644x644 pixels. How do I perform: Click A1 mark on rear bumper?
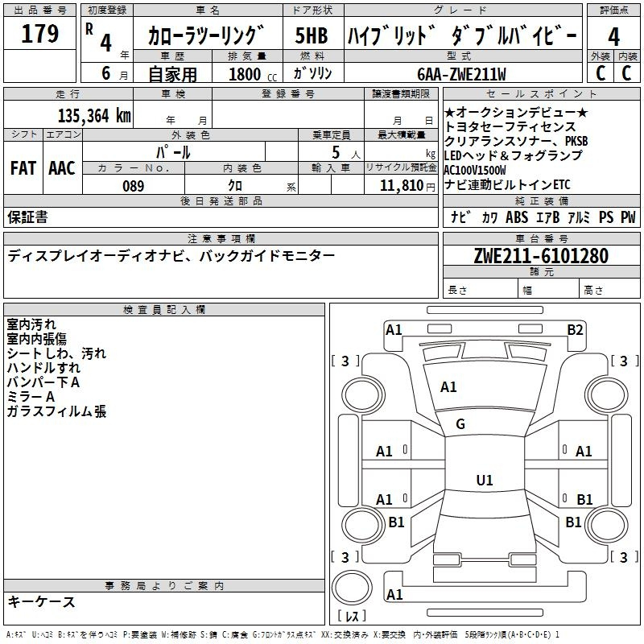[394, 594]
